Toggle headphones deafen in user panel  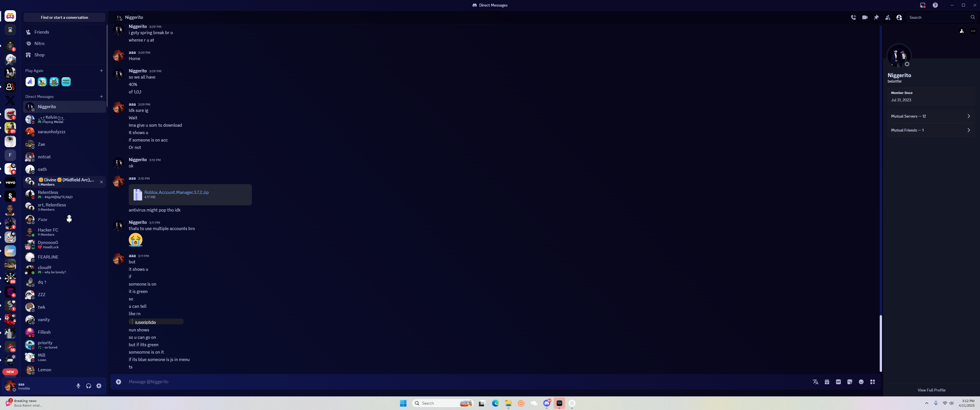[x=89, y=386]
